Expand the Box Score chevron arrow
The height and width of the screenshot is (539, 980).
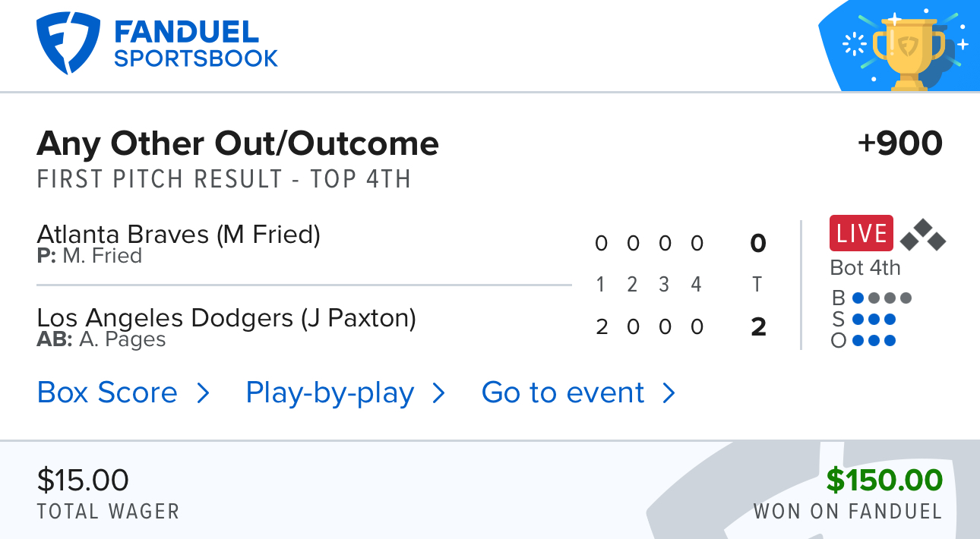(203, 393)
